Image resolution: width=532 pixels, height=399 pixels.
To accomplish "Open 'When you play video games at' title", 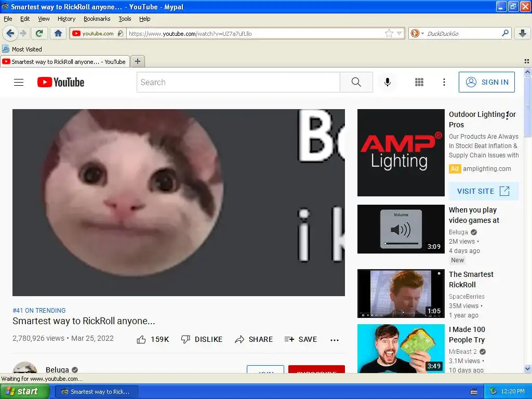I will [x=474, y=215].
